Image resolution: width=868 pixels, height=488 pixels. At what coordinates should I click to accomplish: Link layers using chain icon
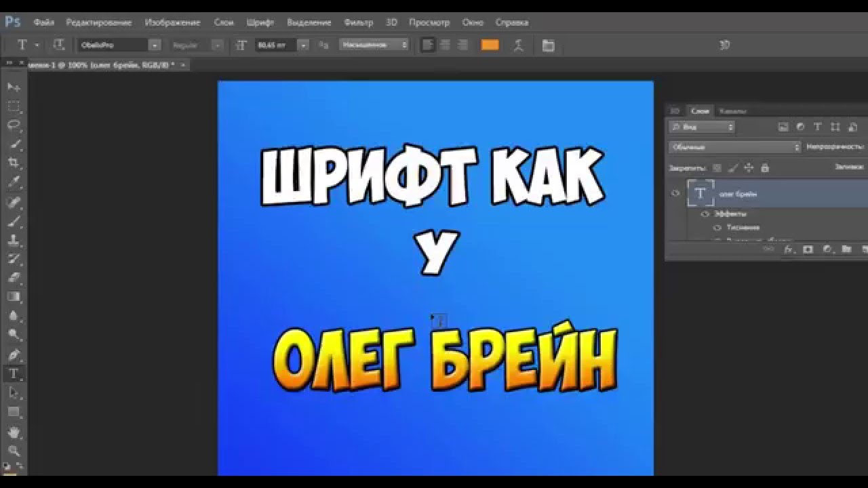[x=768, y=249]
